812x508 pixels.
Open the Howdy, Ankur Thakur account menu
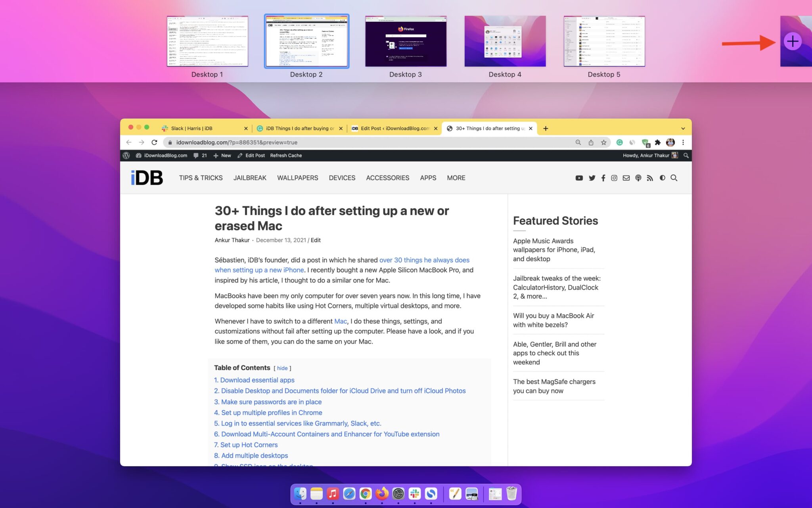(650, 156)
